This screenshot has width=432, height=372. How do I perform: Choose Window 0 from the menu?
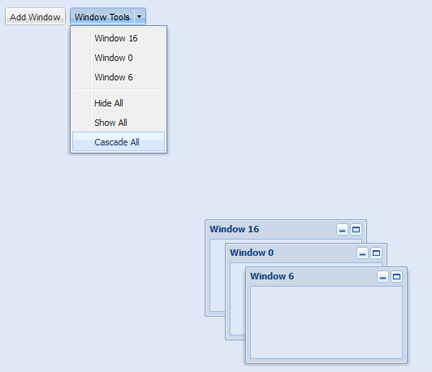tap(118, 58)
